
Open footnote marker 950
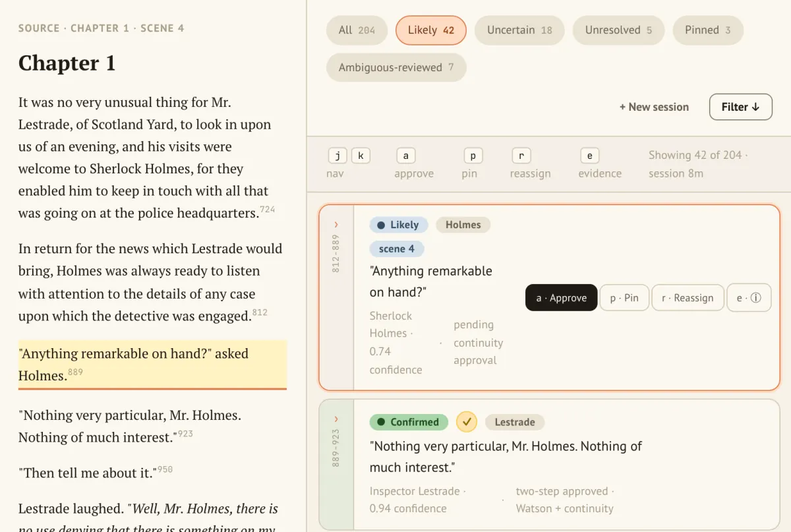click(165, 469)
